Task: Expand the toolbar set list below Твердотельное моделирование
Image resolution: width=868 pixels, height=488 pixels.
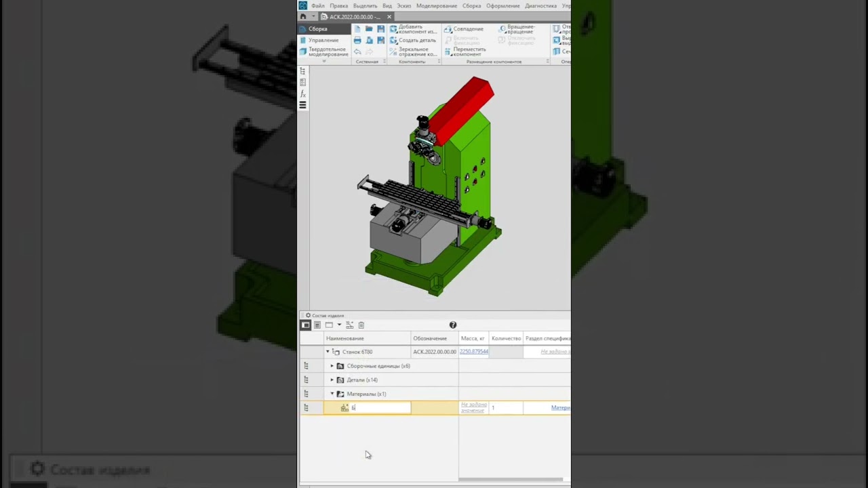Action: pos(324,61)
